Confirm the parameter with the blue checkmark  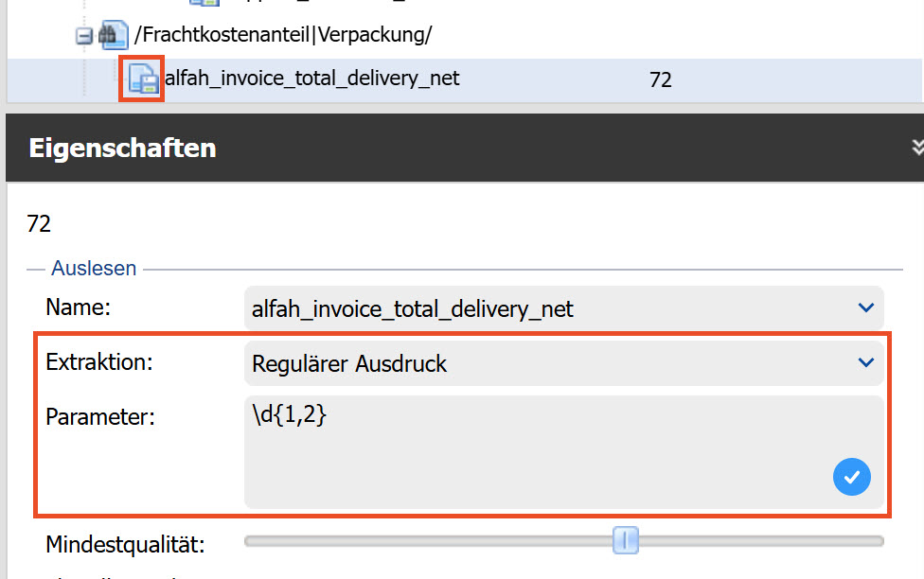[852, 476]
